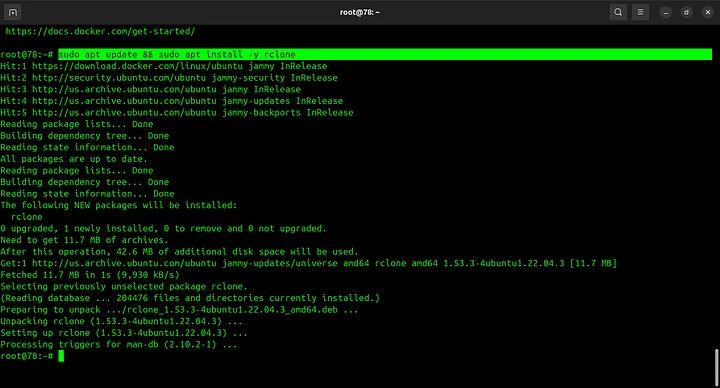
Task: Click 'Unpacking rclone (1.53.3-4ubuntu1.22.04.3)' line
Action: tap(121, 321)
